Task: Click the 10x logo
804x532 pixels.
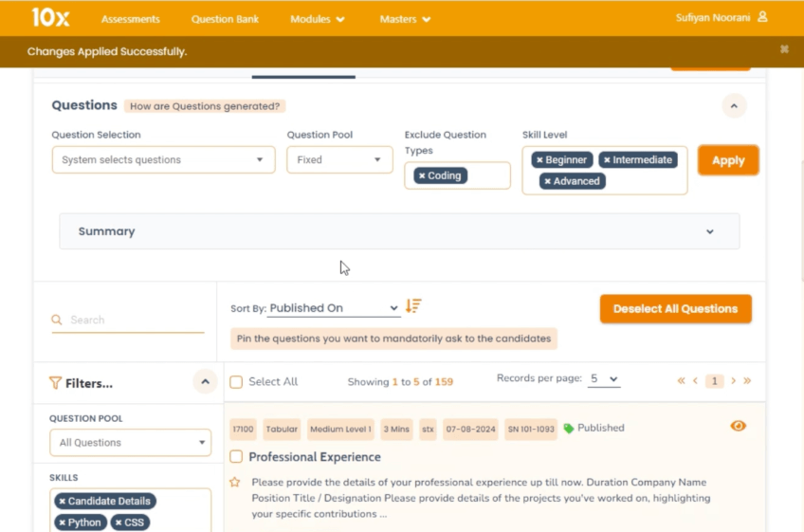Action: (49, 17)
